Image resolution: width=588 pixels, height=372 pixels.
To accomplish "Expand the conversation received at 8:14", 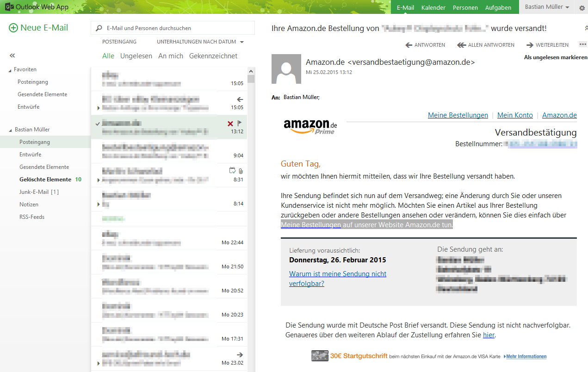I will [x=98, y=204].
